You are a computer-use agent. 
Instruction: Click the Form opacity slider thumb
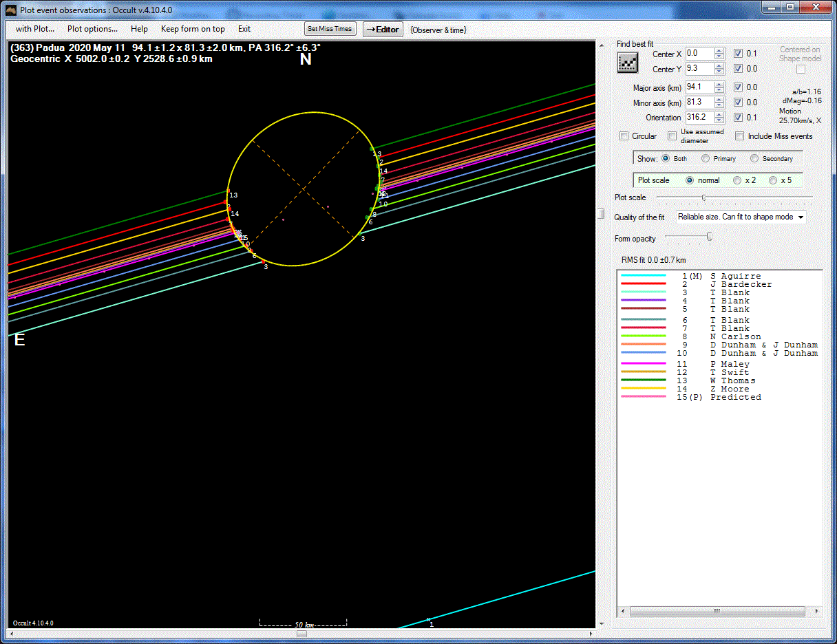pyautogui.click(x=710, y=237)
